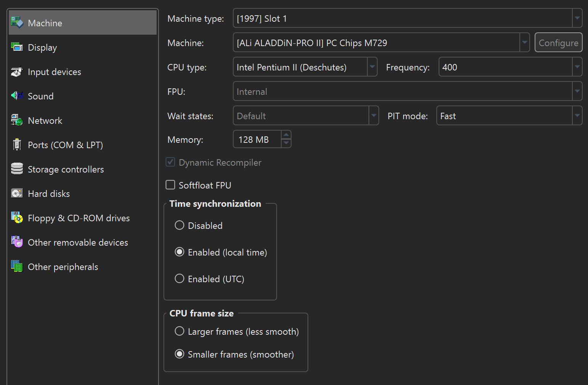Click the Machine category icon
Viewport: 588px width, 385px height.
point(17,23)
